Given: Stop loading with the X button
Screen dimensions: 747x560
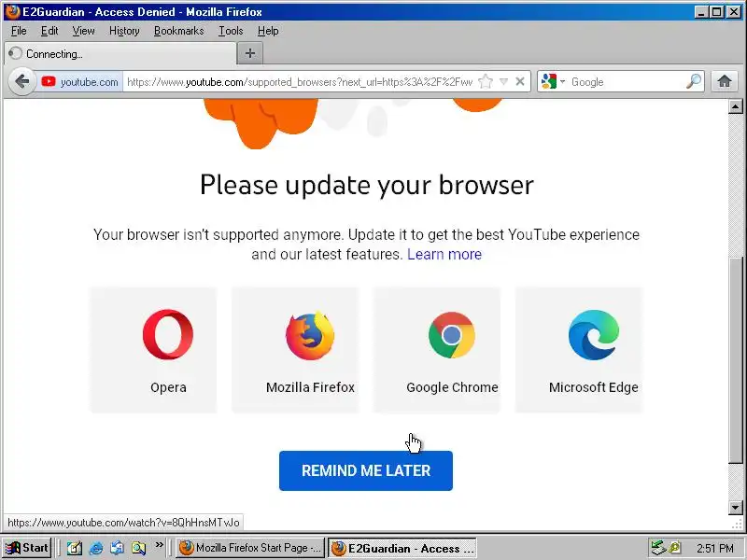Looking at the screenshot, I should pos(520,81).
